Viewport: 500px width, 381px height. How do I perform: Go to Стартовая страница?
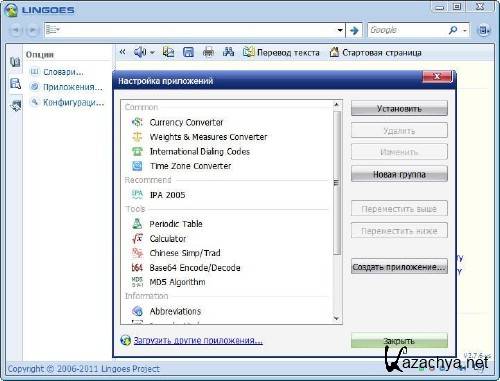point(375,52)
